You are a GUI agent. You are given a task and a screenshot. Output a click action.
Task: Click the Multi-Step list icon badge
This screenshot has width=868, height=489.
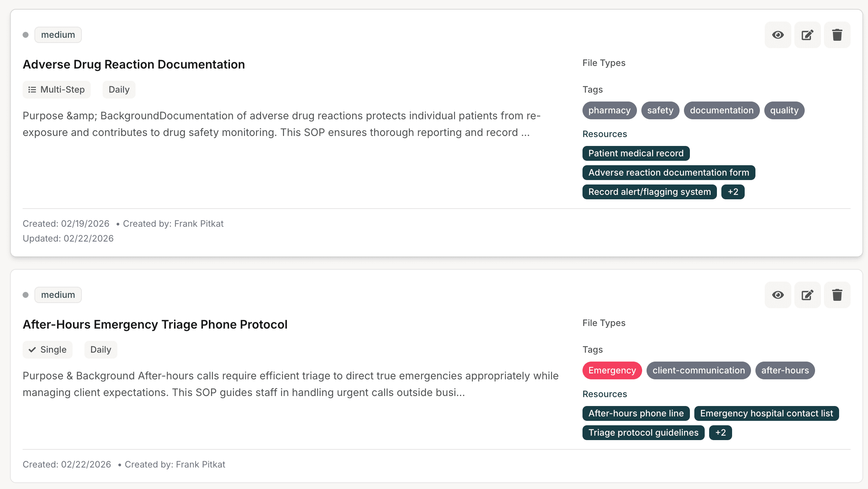57,90
